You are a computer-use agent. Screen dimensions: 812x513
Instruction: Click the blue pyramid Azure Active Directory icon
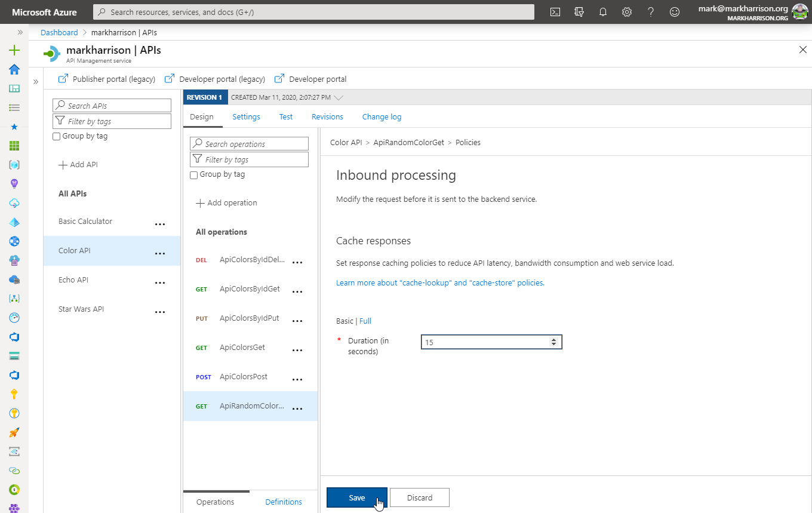point(14,222)
